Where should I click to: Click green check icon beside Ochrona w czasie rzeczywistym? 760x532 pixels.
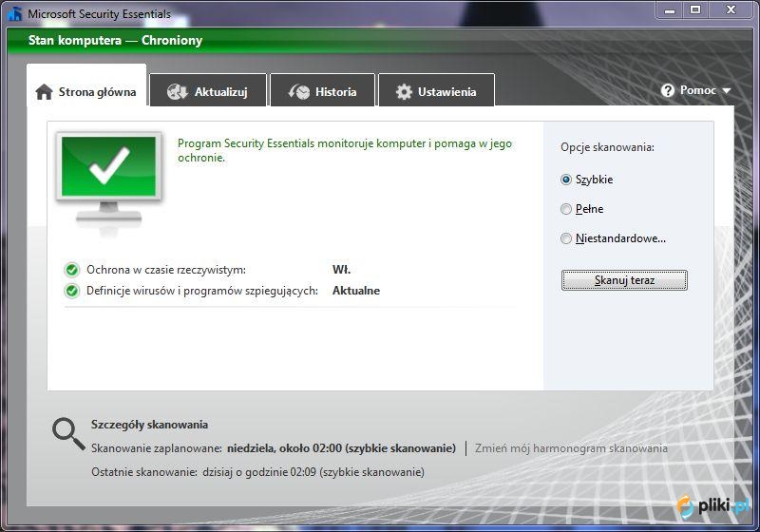pyautogui.click(x=72, y=270)
